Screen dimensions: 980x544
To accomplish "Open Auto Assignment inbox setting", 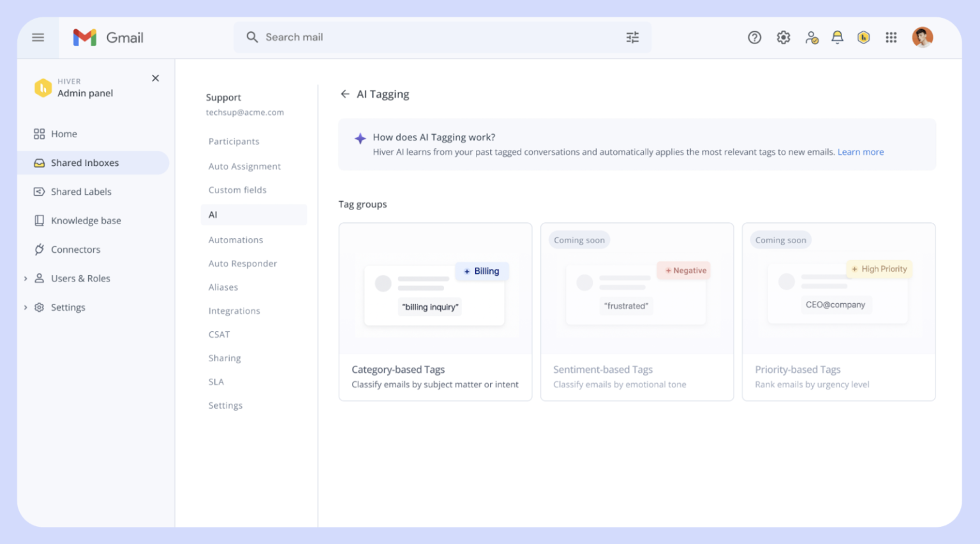I will 244,166.
